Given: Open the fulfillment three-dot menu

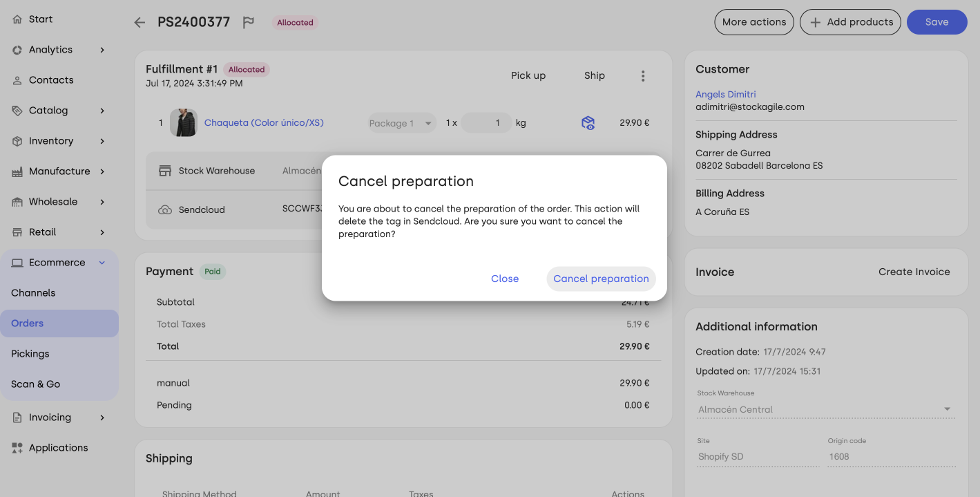Looking at the screenshot, I should point(643,76).
